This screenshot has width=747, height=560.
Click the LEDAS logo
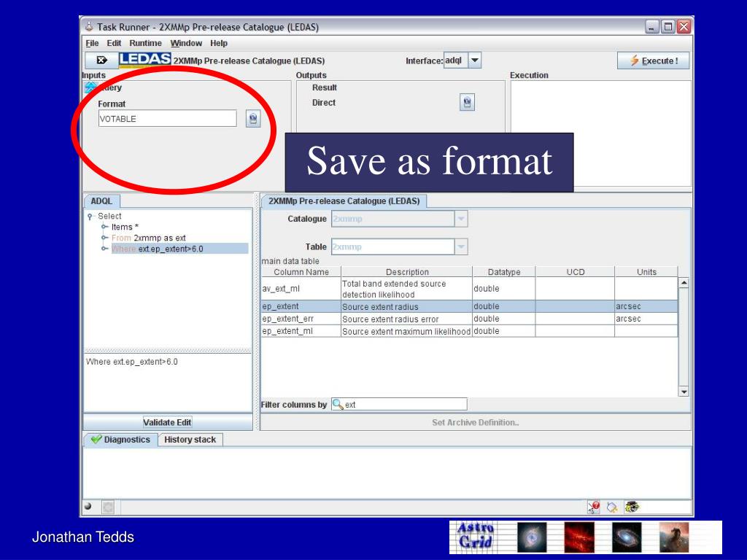pyautogui.click(x=145, y=60)
